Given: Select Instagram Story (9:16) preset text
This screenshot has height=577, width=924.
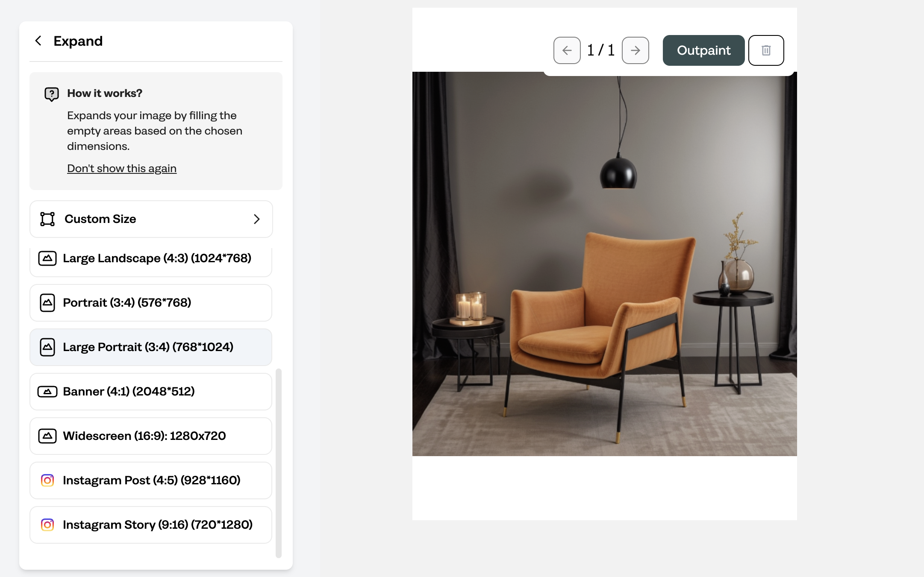Looking at the screenshot, I should tap(158, 525).
